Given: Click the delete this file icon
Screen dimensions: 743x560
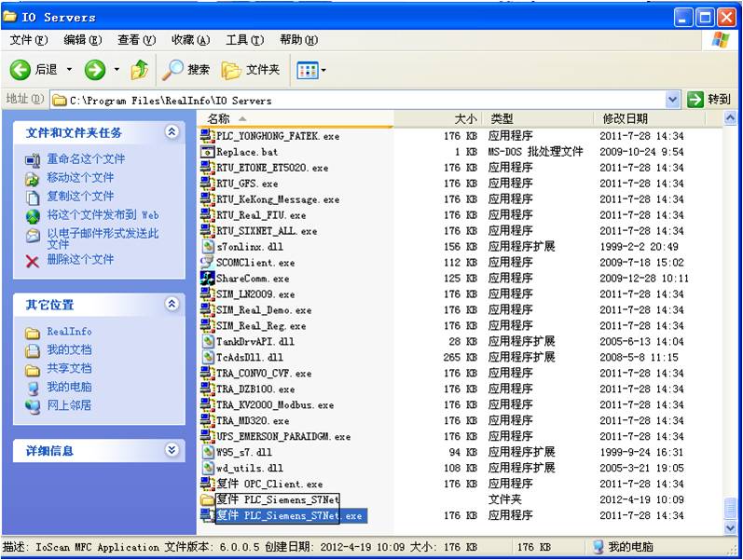Looking at the screenshot, I should [x=33, y=260].
